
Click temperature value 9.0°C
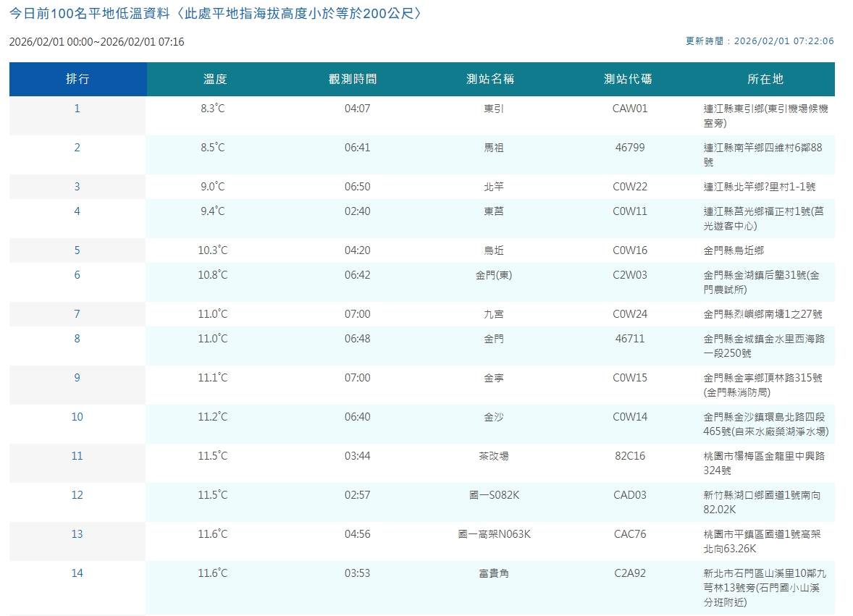pos(213,187)
